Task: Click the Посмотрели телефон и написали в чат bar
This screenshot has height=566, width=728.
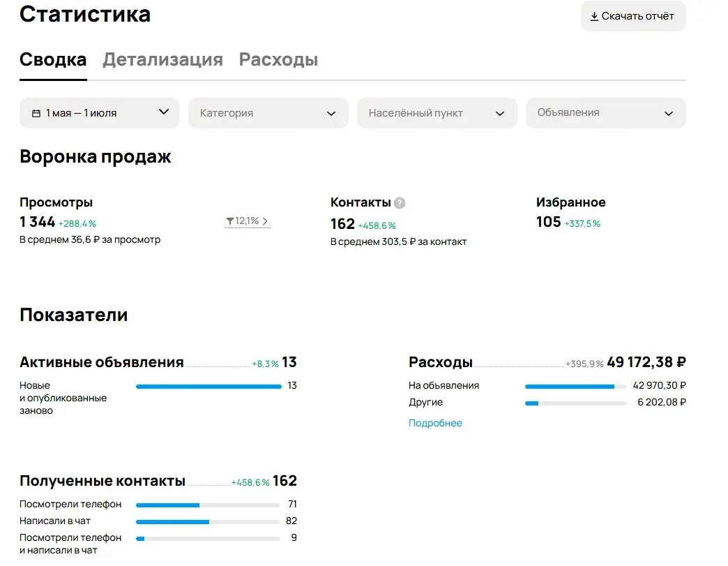Action: pyautogui.click(x=208, y=539)
